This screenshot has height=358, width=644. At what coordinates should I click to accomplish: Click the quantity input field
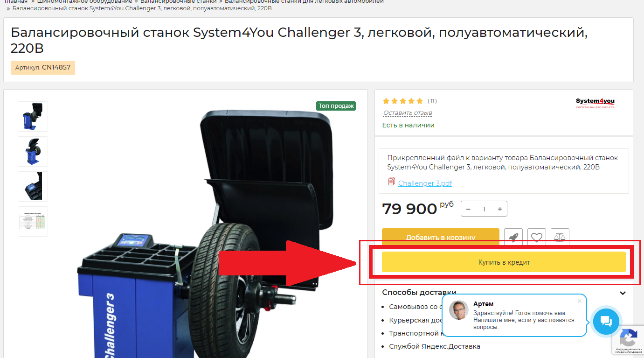click(484, 209)
